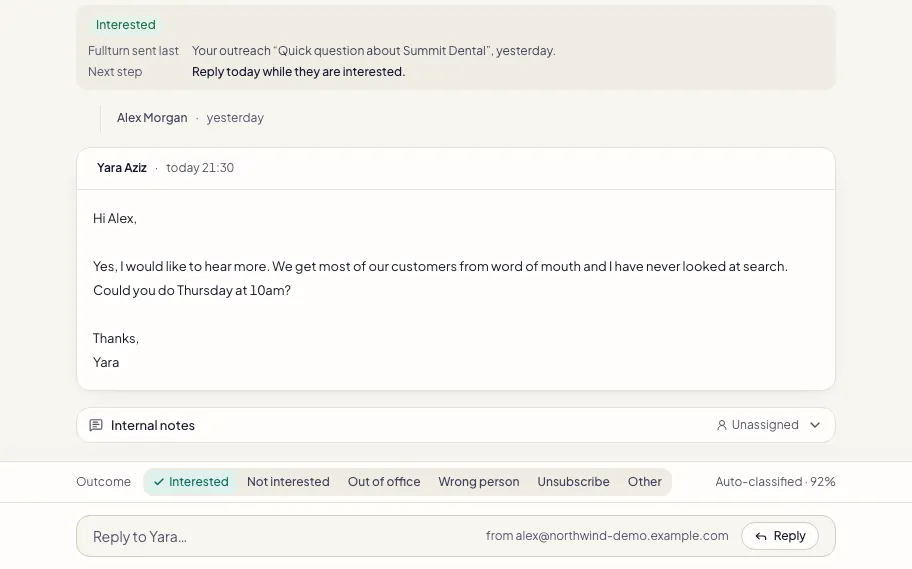Set outcome to Out of office
The image size is (912, 569).
(384, 482)
